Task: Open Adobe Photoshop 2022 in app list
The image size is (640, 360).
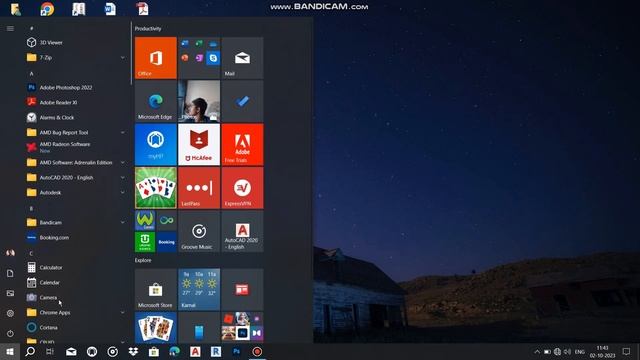Action: 76,87
